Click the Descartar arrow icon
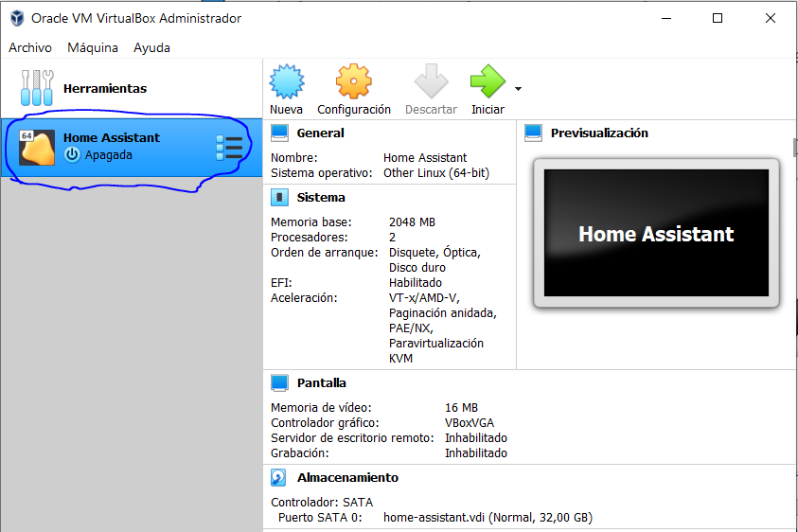Image resolution: width=798 pixels, height=532 pixels. pyautogui.click(x=431, y=83)
